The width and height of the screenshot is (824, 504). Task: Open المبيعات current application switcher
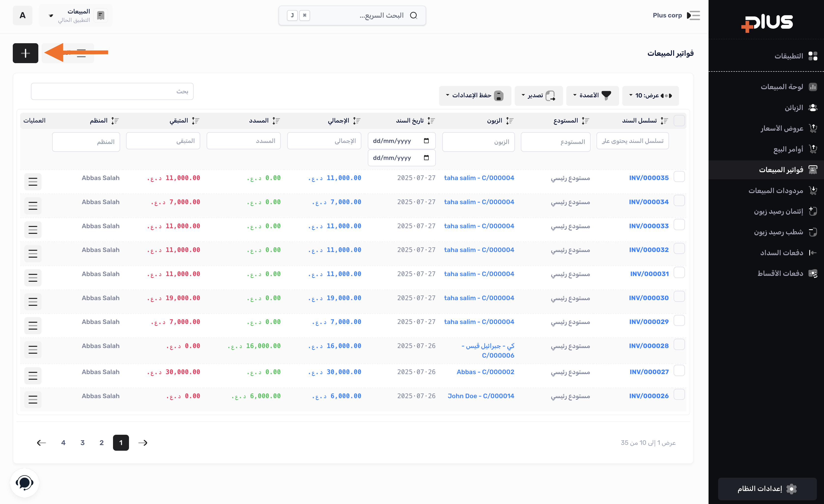tap(75, 15)
